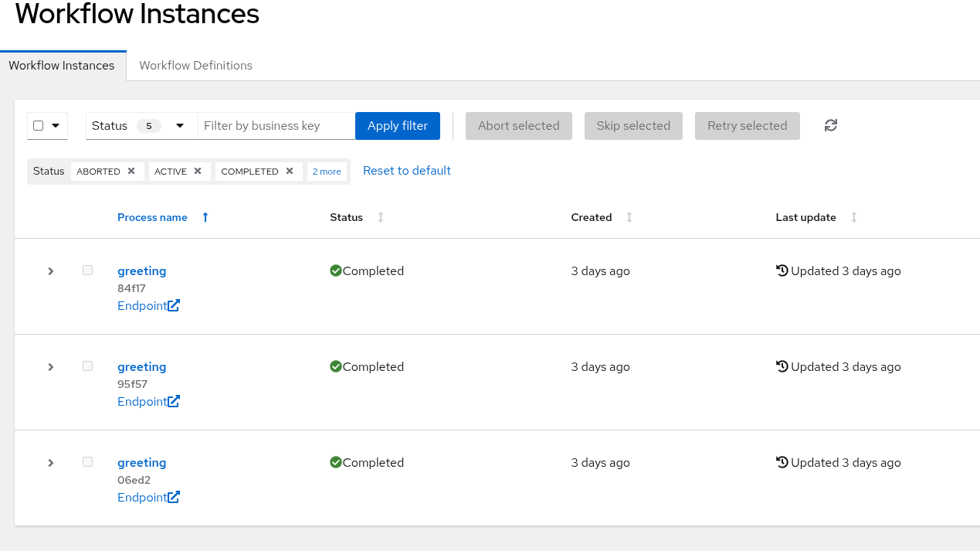The height and width of the screenshot is (551, 980).
Task: Expand the greeting 06ed2 row
Action: point(51,463)
